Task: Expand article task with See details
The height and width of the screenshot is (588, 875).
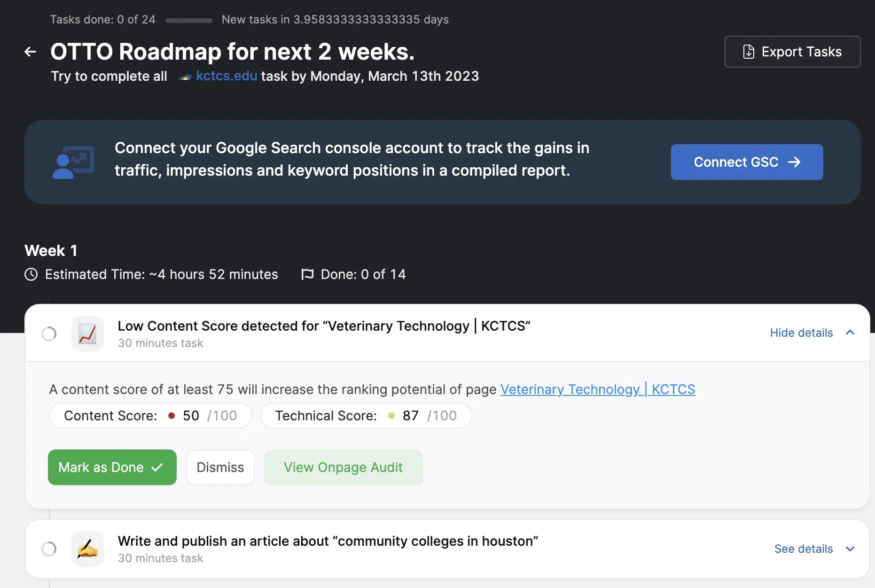Action: pos(804,549)
